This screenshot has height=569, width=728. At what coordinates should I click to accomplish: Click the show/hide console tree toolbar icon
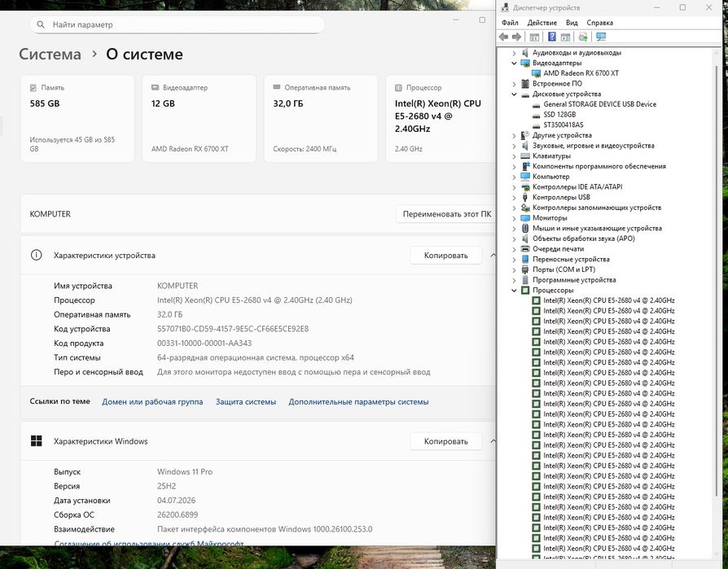[534, 37]
